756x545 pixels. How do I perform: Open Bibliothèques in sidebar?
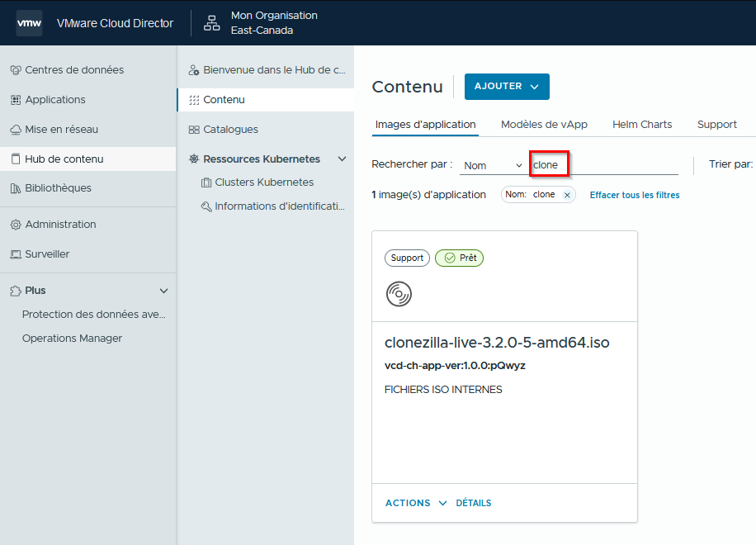click(x=87, y=187)
